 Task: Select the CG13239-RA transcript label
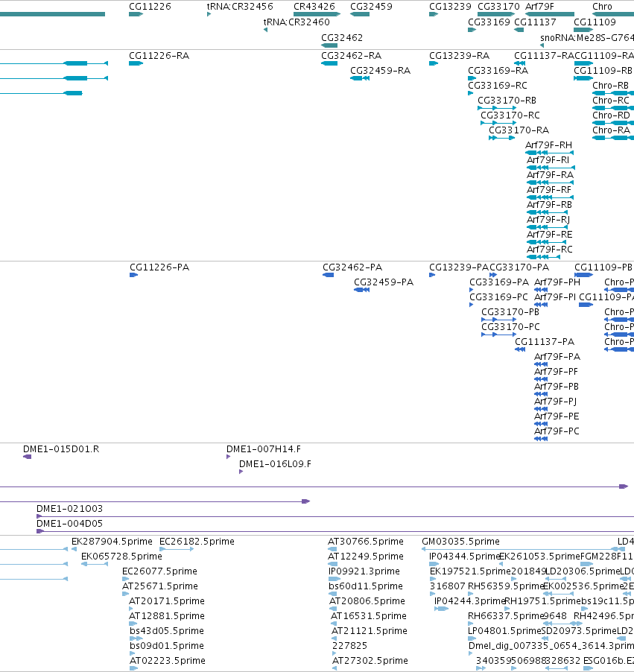pyautogui.click(x=459, y=56)
